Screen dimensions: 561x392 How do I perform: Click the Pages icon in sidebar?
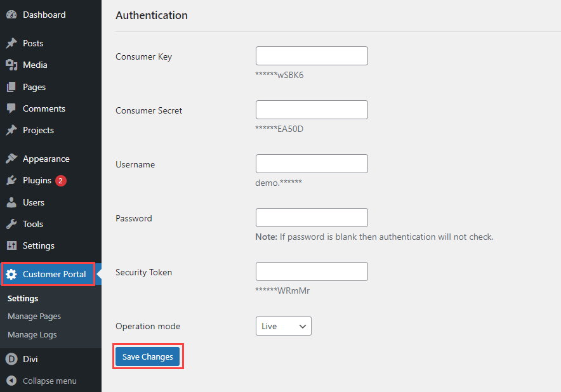coord(11,87)
